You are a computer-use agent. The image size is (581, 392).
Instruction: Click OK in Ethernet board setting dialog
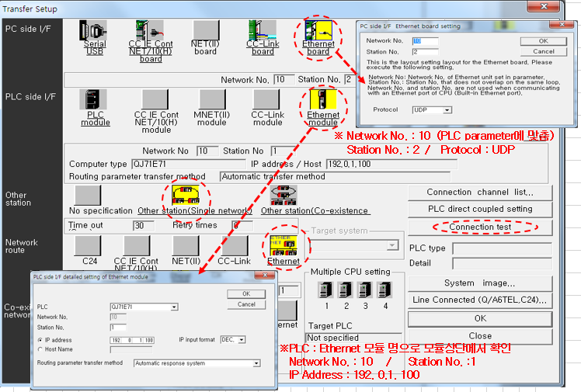[x=544, y=41]
